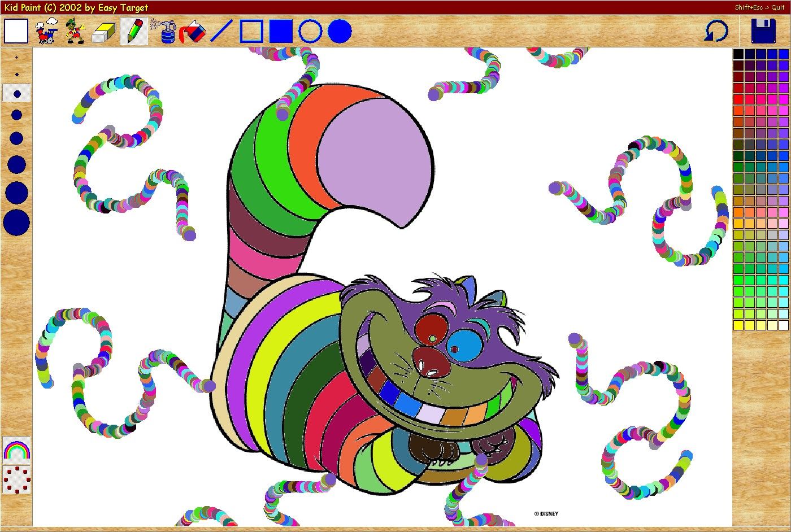This screenshot has width=791, height=532.
Task: Choose the second smallest brush size
Action: click(x=16, y=75)
